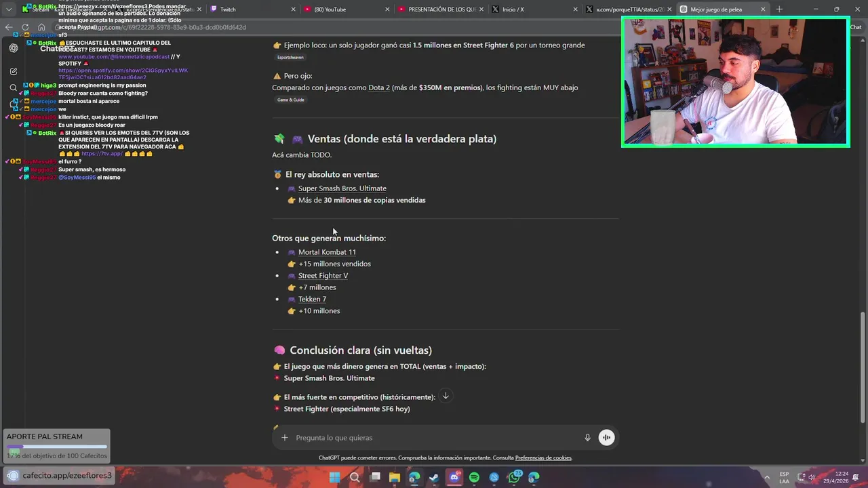This screenshot has width=868, height=488.
Task: Click text Street Fighter (especialmente SF6 hoy)
Action: tap(347, 409)
